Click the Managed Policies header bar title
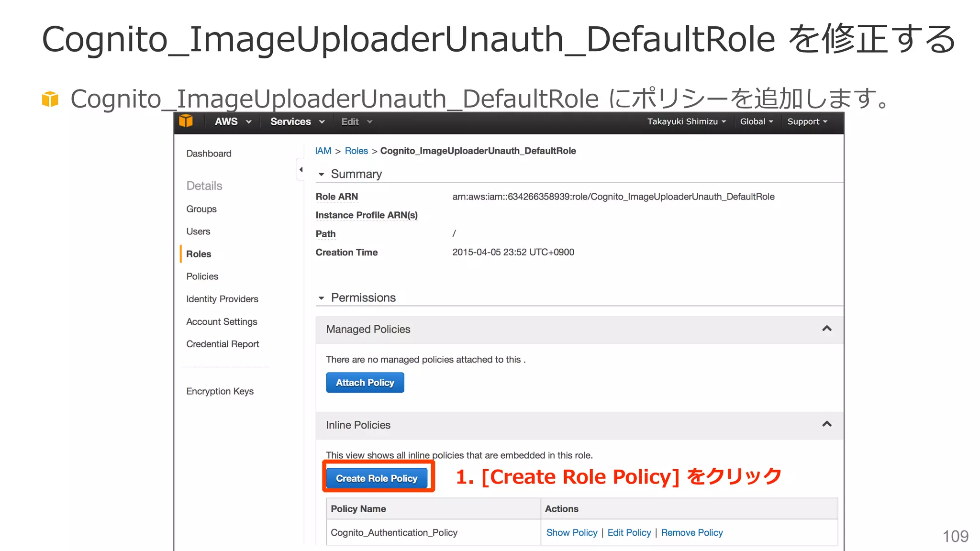The height and width of the screenshot is (551, 980). click(368, 329)
